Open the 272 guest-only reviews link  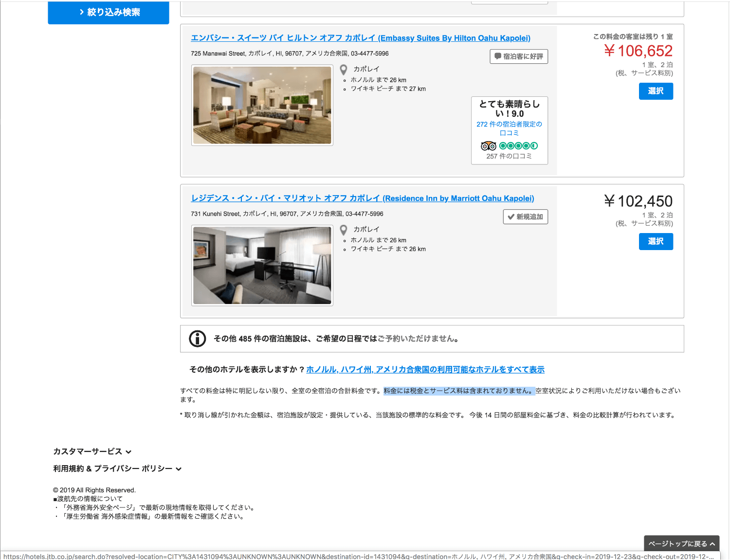509,128
